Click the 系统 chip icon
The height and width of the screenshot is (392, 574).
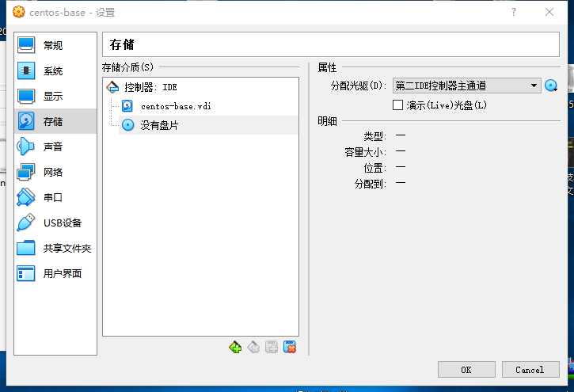pyautogui.click(x=26, y=70)
